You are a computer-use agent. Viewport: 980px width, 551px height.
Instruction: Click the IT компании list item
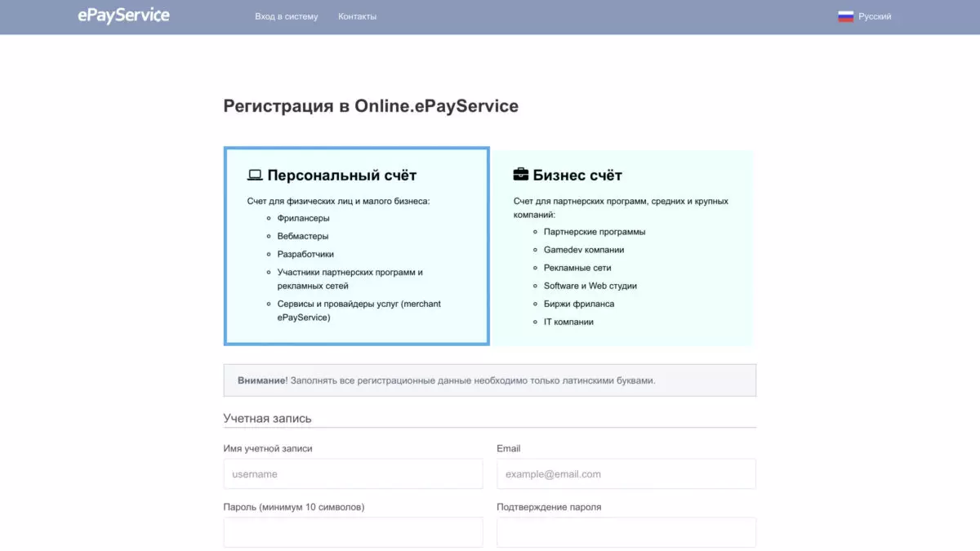568,322
